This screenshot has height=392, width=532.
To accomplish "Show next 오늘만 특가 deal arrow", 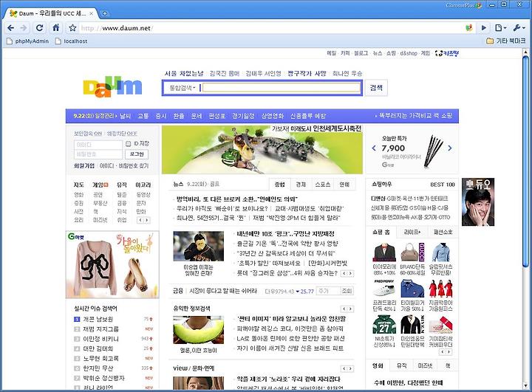I will click(450, 148).
